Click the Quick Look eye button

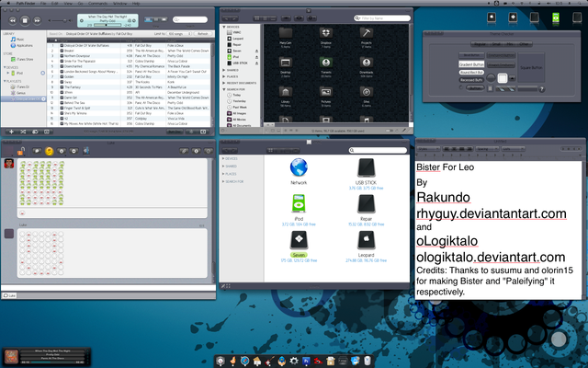coord(299,18)
